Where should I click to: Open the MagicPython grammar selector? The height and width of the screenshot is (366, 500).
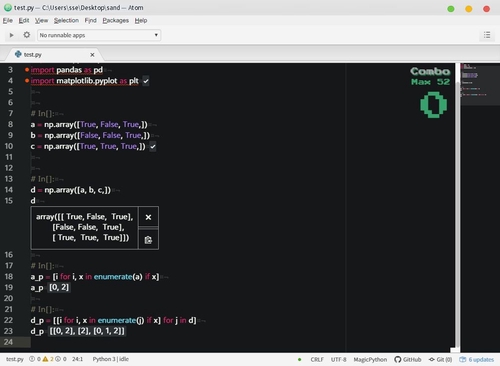370,359
